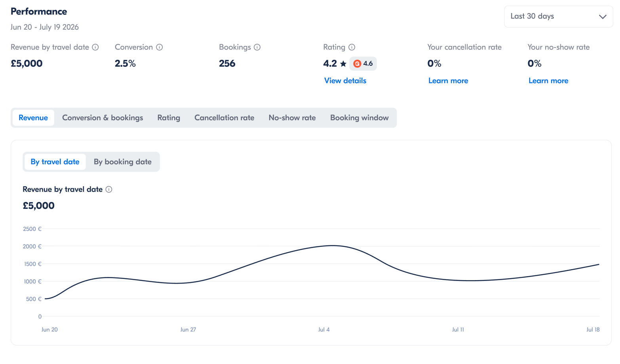620x364 pixels.
Task: Click the star icon beside 4.2 rating
Action: point(343,64)
